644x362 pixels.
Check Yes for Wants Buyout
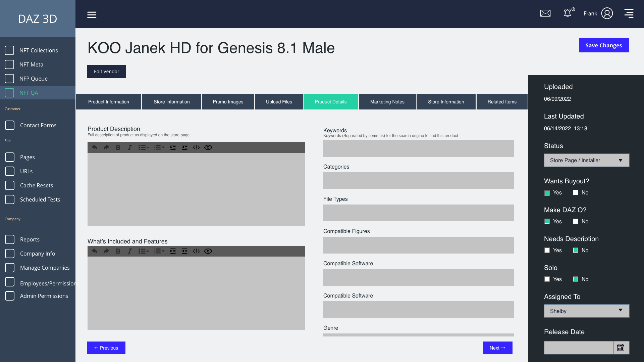[547, 193]
